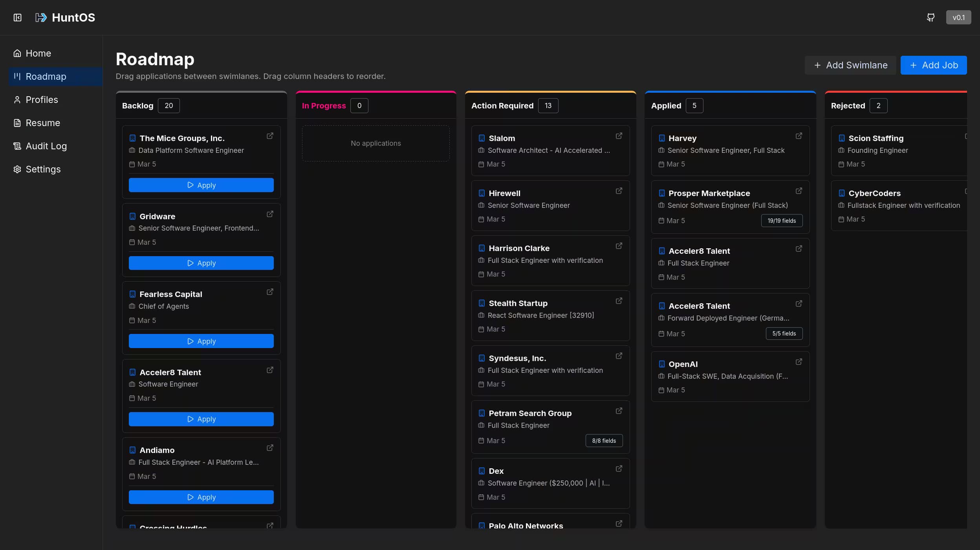Open external link for Slalom card
980x550 pixels.
[619, 136]
